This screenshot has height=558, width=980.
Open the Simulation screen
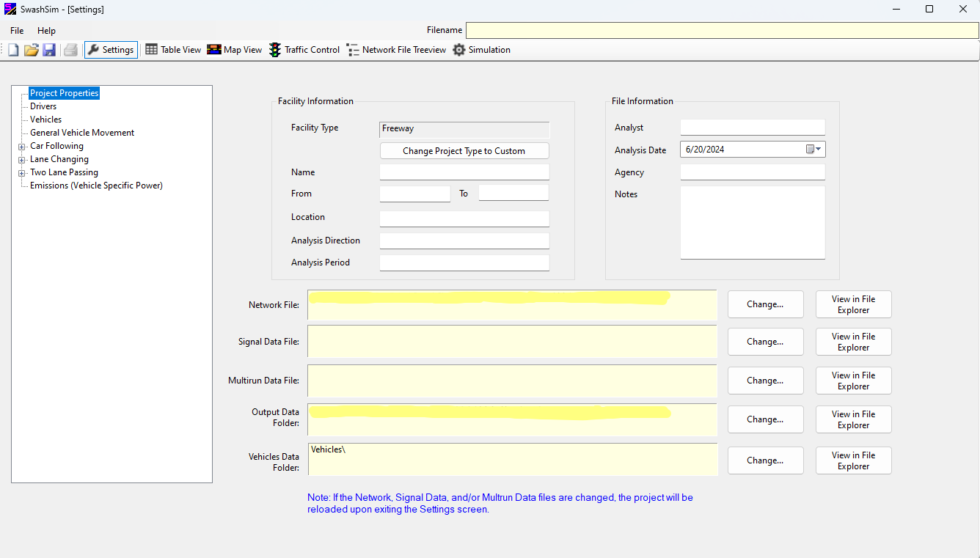tap(481, 50)
